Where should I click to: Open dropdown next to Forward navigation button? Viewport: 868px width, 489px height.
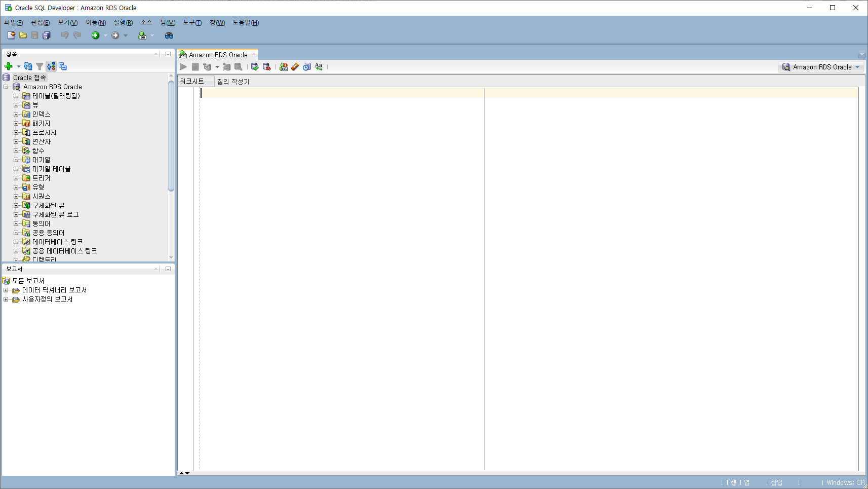tap(126, 35)
